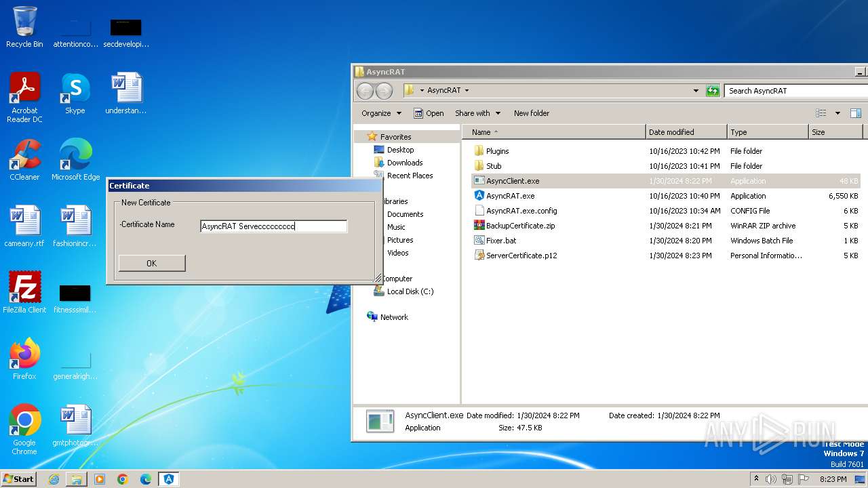
Task: Open the Share with menu
Action: point(477,113)
